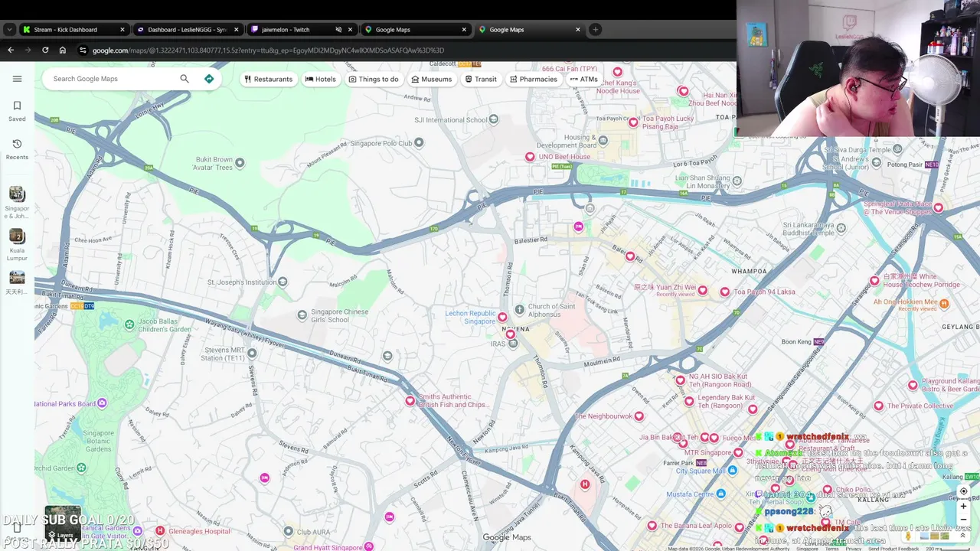Filter map by Restaurants chip
The width and height of the screenshot is (980, 551).
[268, 79]
